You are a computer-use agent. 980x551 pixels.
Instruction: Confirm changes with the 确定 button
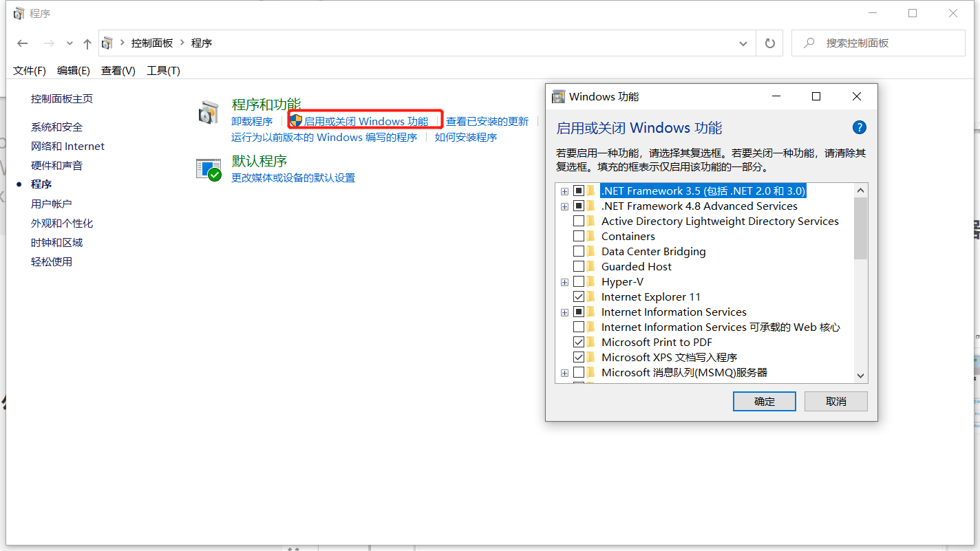point(764,401)
